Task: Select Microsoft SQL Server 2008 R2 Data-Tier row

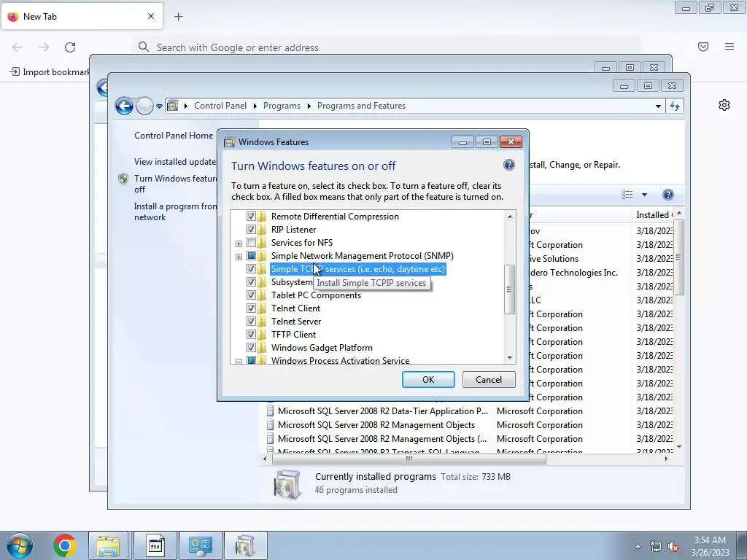Action: pos(384,411)
